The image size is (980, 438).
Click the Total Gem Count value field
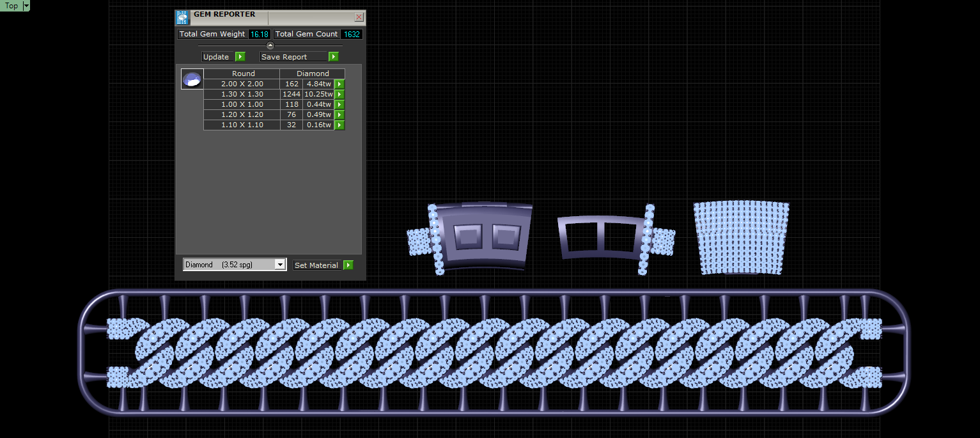pos(352,34)
